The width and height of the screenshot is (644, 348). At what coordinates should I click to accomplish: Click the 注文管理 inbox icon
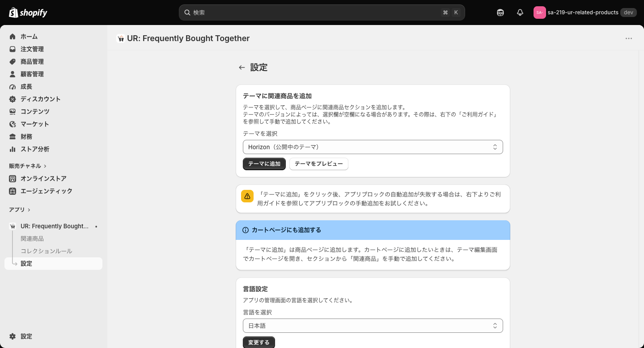tap(13, 49)
